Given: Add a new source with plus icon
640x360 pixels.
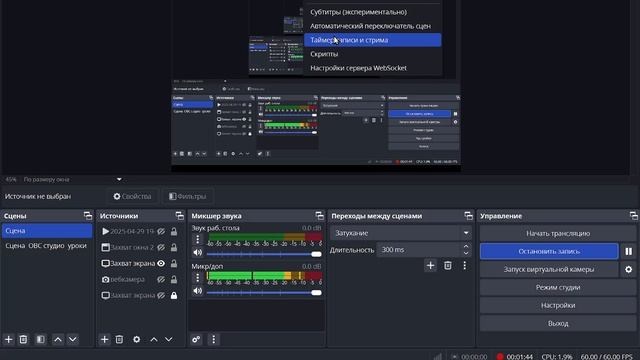Looking at the screenshot, I should coord(104,339).
